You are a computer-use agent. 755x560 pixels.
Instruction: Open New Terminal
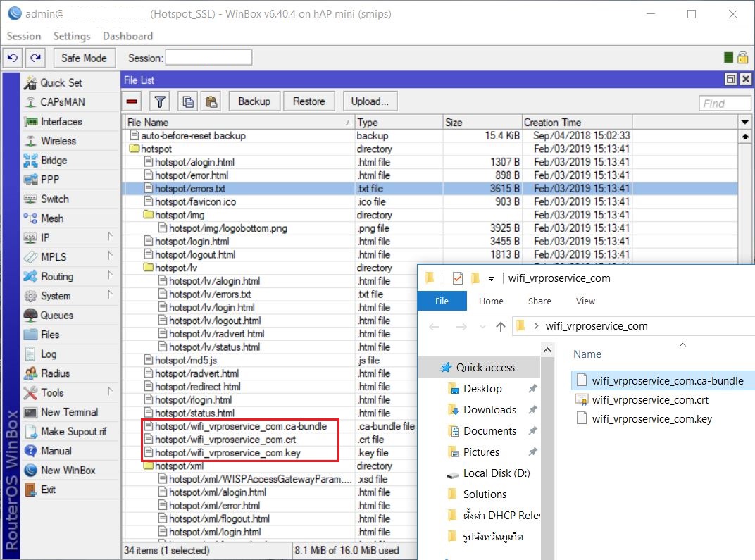[x=70, y=412]
